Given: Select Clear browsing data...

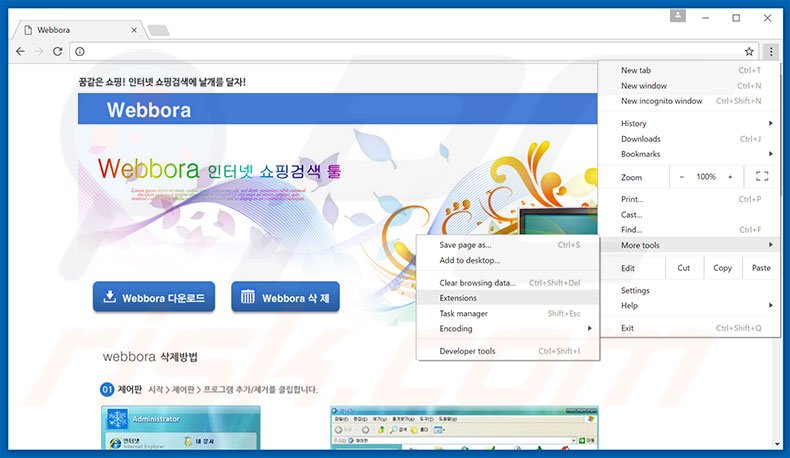Looking at the screenshot, I should 508,283.
